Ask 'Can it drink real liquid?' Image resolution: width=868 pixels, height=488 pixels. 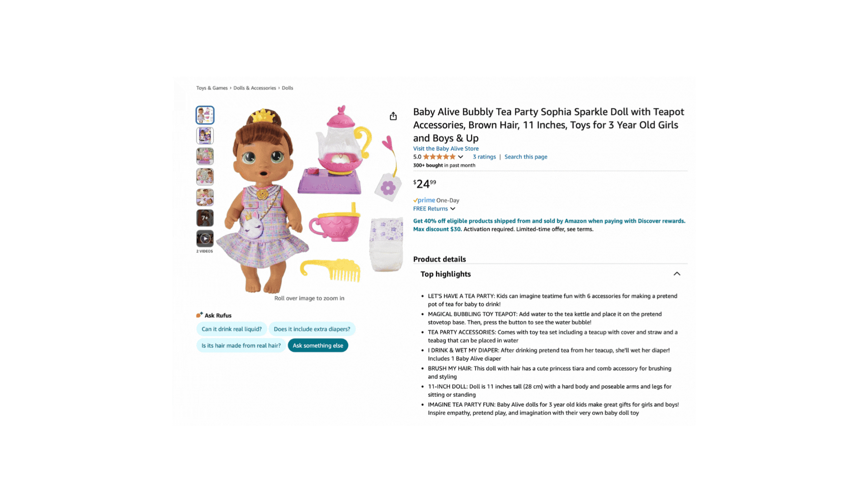[231, 329]
